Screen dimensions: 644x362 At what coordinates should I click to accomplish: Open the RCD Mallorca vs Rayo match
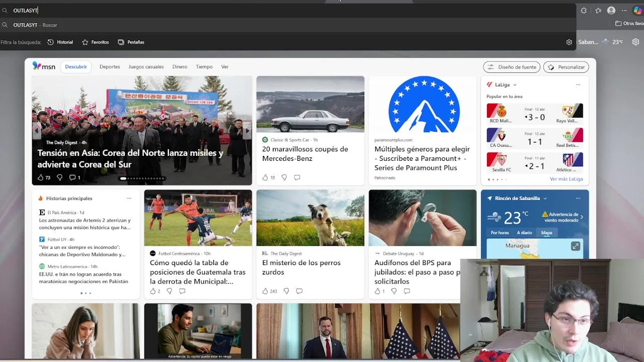coord(535,114)
